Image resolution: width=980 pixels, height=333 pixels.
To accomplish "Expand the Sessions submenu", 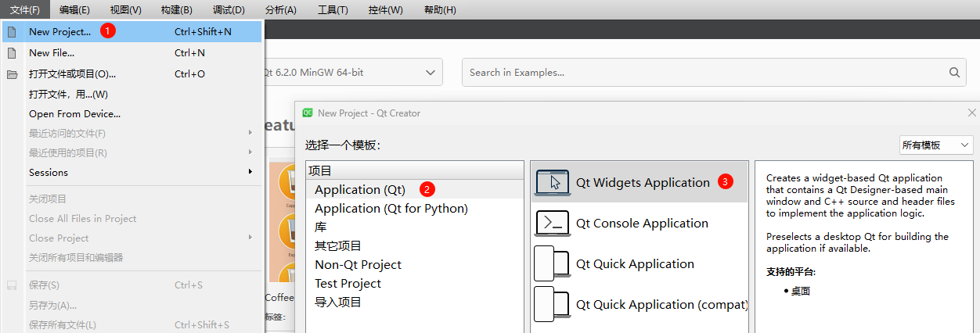I will [132, 172].
